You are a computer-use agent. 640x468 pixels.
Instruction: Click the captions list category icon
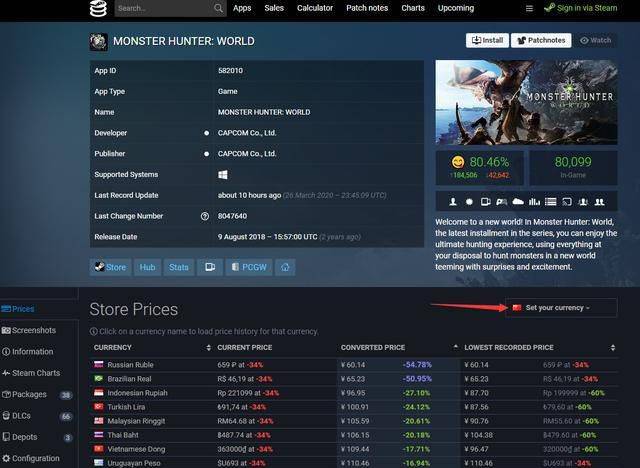(x=551, y=202)
